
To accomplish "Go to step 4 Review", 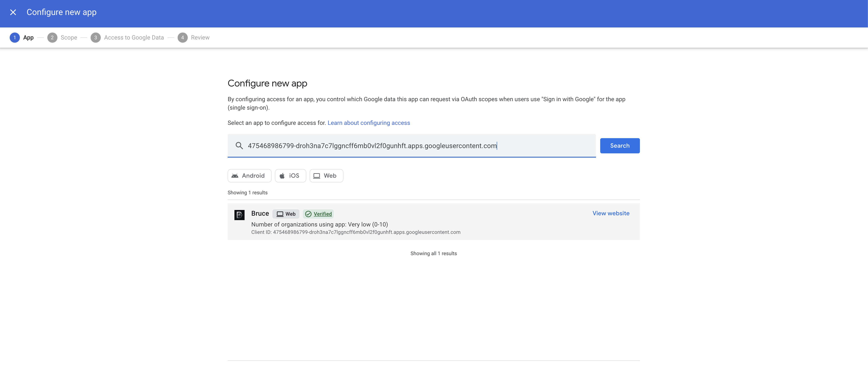I will (x=193, y=37).
